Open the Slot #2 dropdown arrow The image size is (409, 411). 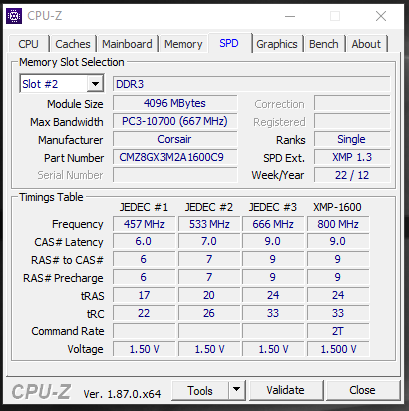pos(95,84)
